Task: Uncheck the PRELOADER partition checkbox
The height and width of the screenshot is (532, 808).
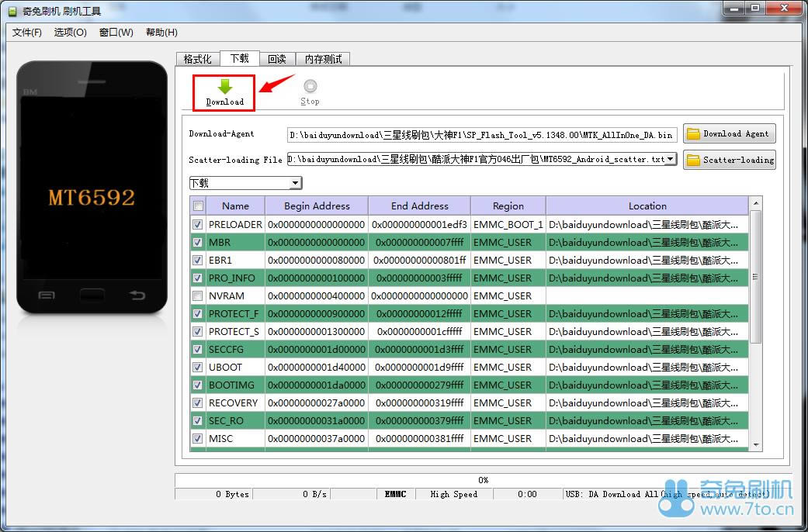Action: (x=198, y=225)
